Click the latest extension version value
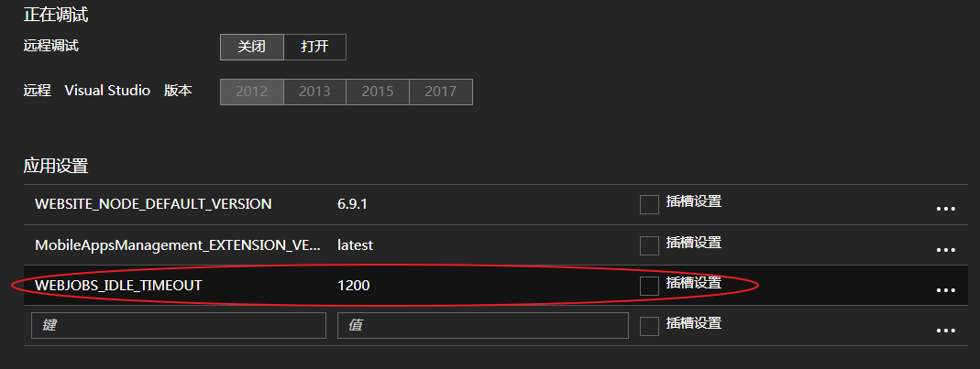Screen dimensions: 980x369 point(355,245)
